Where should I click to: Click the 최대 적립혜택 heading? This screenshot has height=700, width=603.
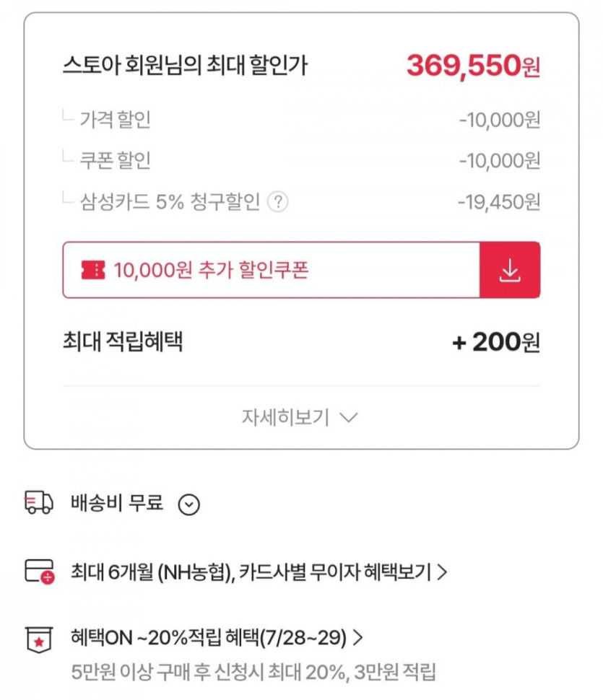pyautogui.click(x=122, y=341)
